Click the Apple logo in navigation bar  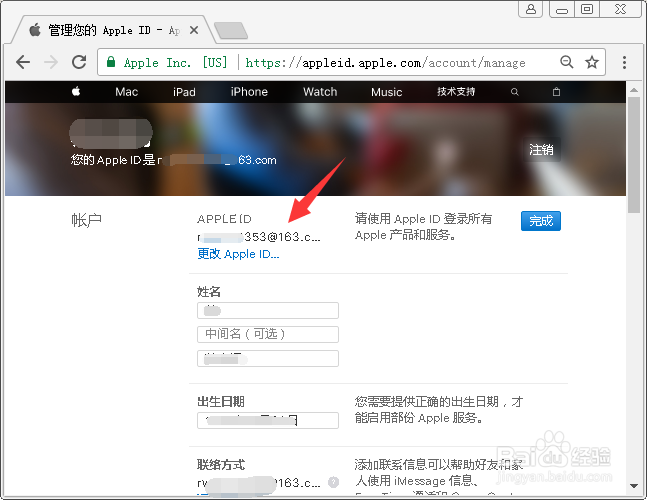(76, 91)
